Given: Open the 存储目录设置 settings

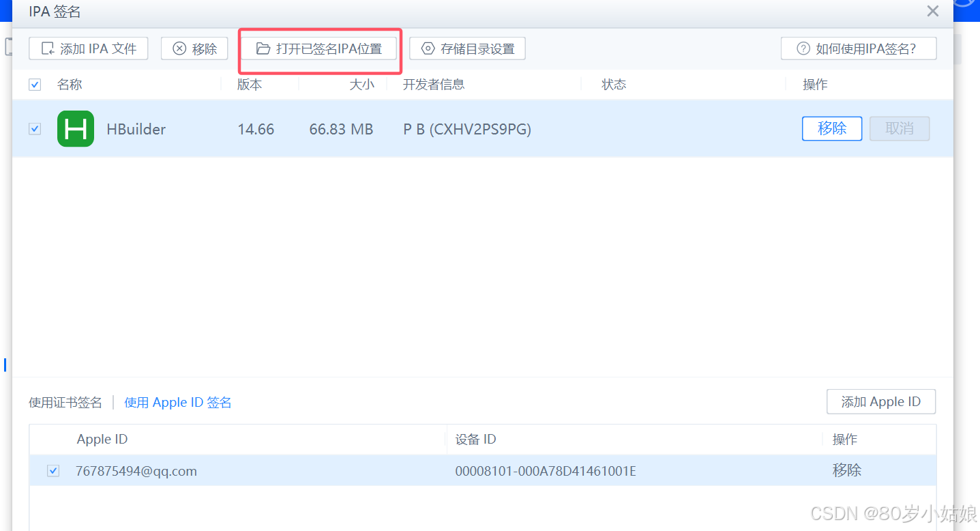Looking at the screenshot, I should point(467,48).
